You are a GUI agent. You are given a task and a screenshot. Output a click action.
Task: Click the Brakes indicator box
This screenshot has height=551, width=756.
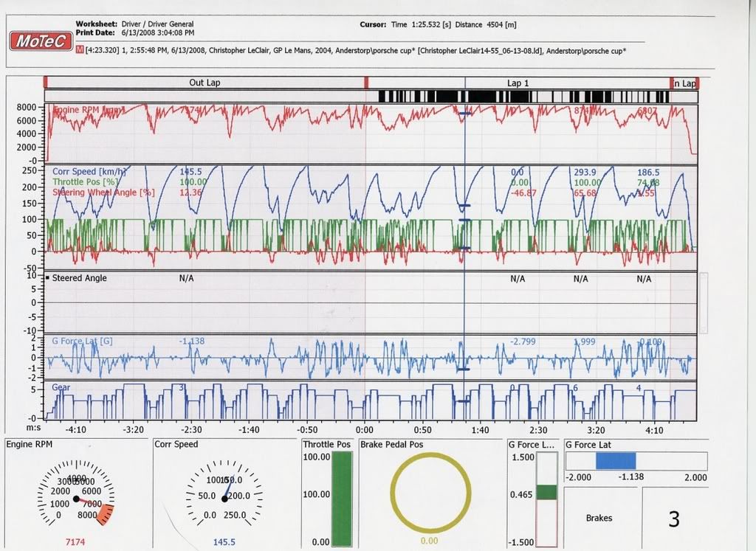pyautogui.click(x=599, y=518)
